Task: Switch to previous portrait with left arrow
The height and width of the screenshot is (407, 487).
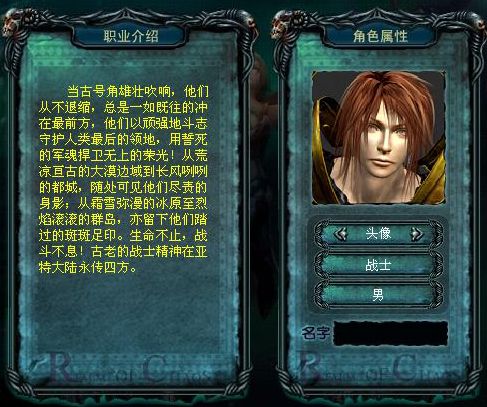Action: point(341,234)
